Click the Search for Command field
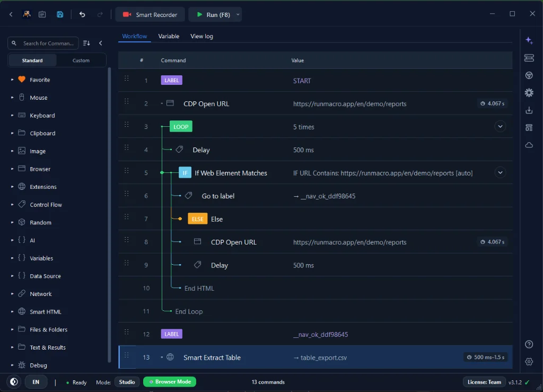This screenshot has height=392, width=543. pyautogui.click(x=43, y=43)
